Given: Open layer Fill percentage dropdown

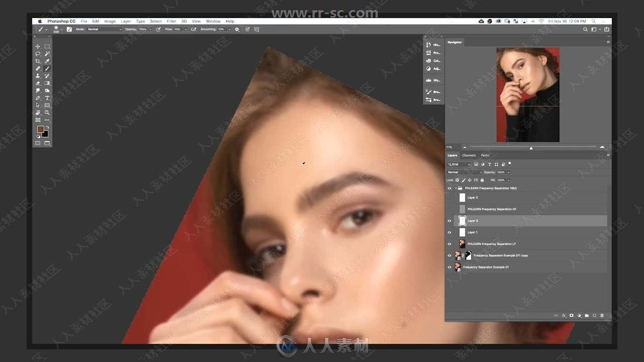Looking at the screenshot, I should point(509,180).
